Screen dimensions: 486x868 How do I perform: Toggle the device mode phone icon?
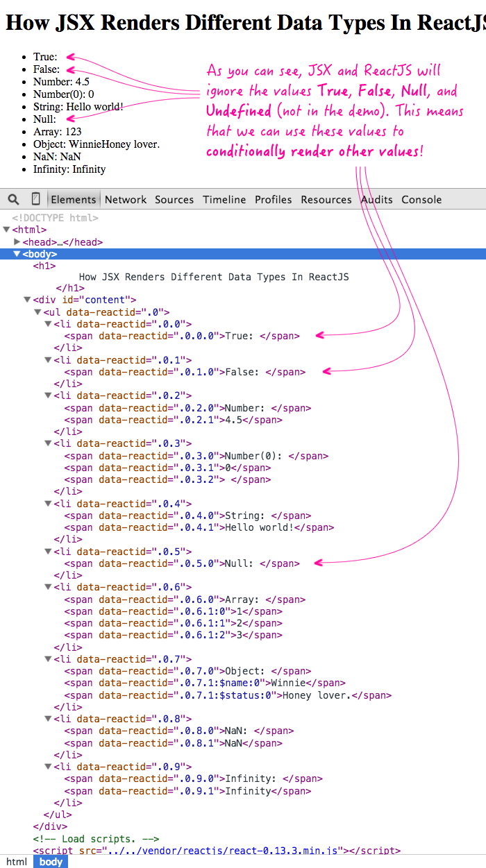(x=36, y=199)
